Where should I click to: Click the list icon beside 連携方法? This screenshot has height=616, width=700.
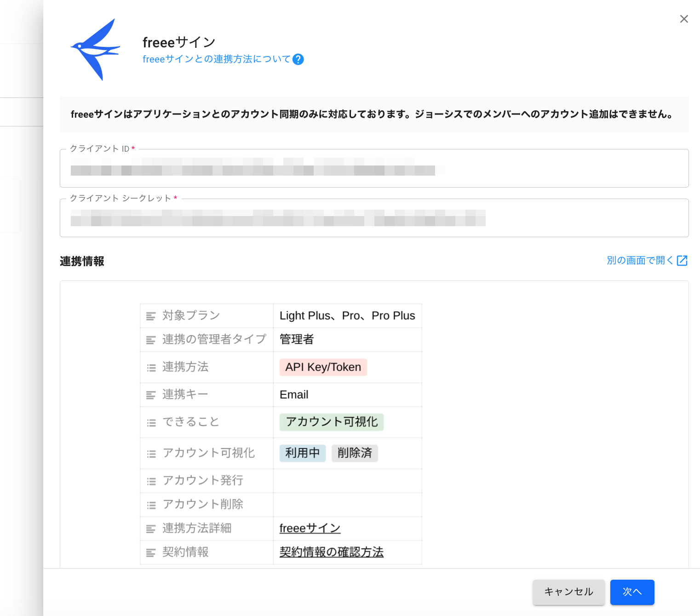click(151, 368)
